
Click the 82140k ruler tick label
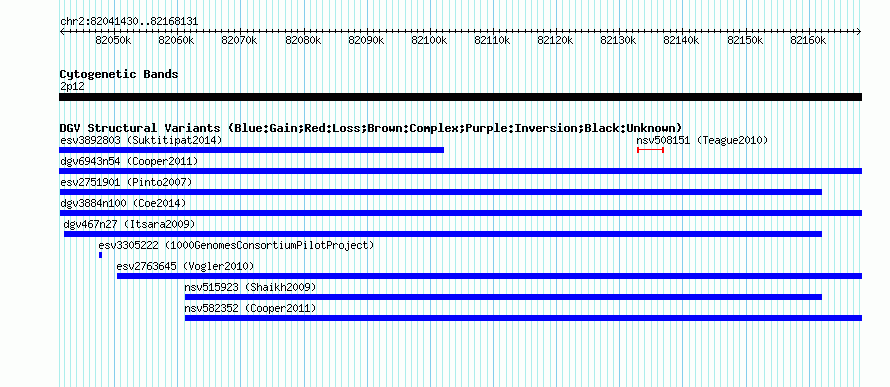681,40
